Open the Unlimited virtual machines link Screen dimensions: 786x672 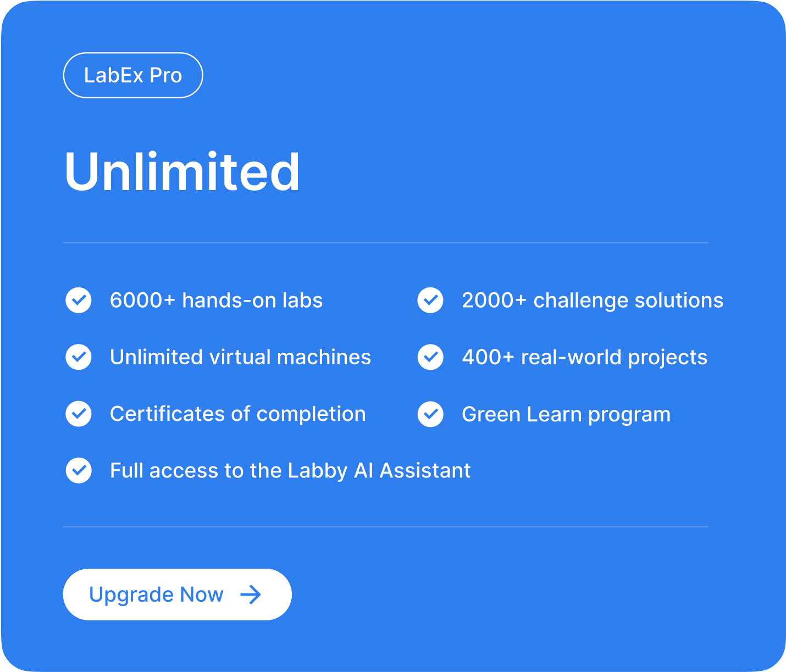(x=241, y=357)
